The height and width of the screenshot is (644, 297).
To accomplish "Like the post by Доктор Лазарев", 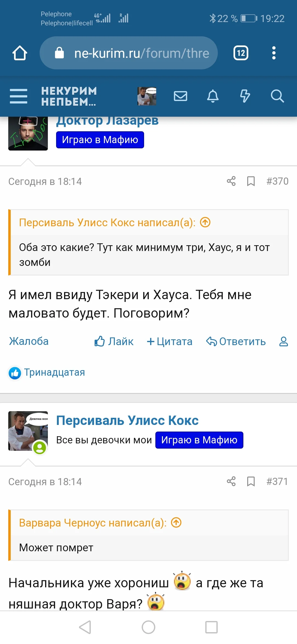I will [x=114, y=342].
